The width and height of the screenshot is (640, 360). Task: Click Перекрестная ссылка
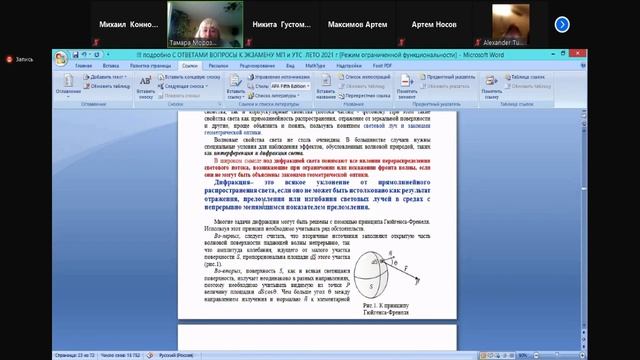(x=364, y=96)
